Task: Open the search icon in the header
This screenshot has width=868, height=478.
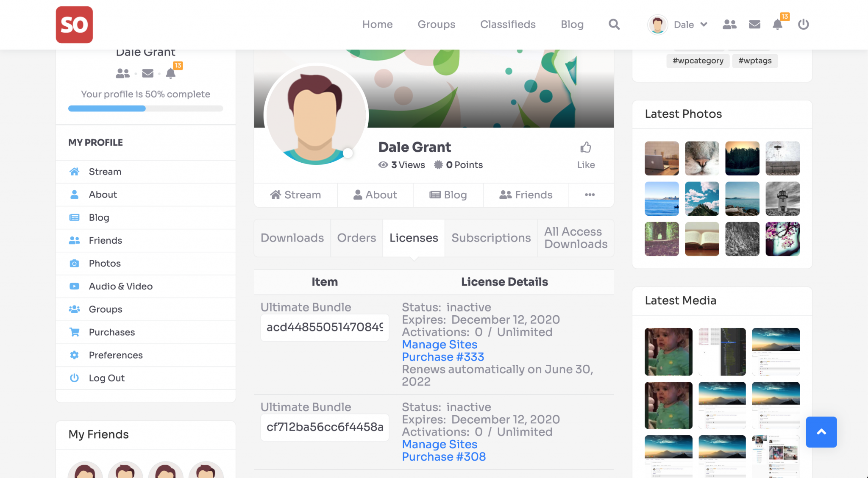Action: (614, 24)
